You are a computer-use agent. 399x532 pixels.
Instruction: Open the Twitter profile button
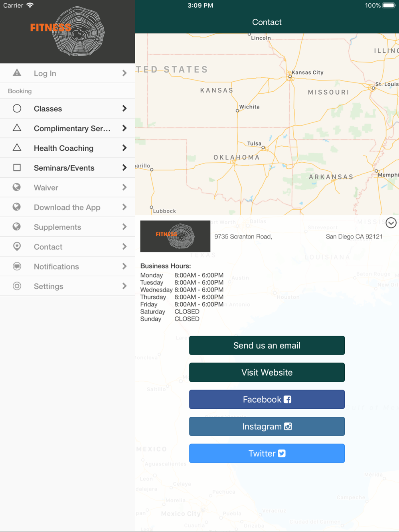tap(267, 453)
